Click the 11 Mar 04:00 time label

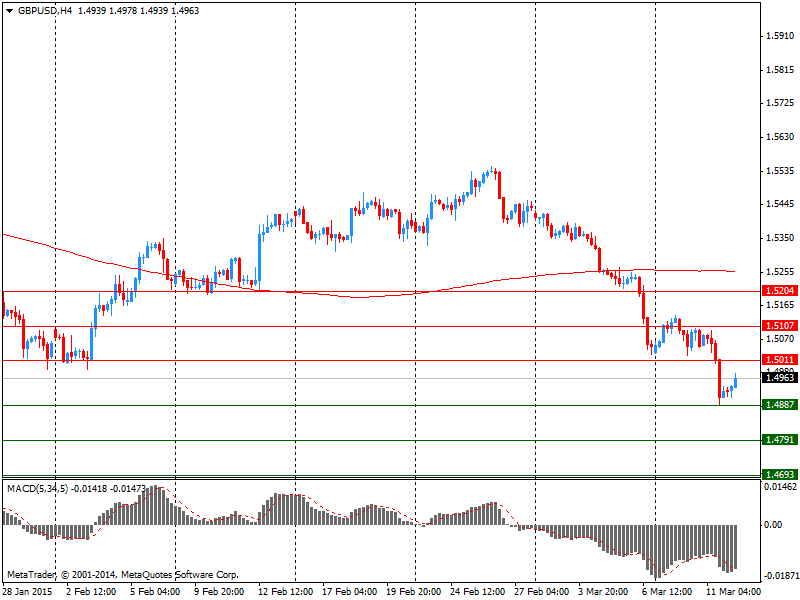734,592
